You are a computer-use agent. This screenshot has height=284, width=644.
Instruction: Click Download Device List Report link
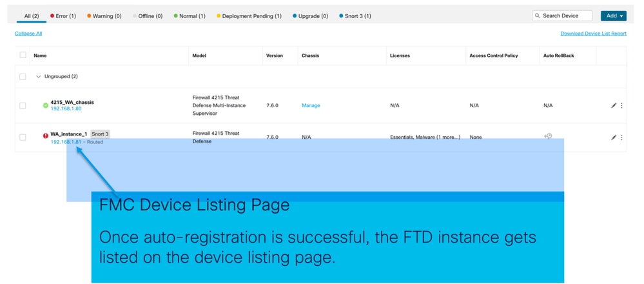tap(594, 34)
